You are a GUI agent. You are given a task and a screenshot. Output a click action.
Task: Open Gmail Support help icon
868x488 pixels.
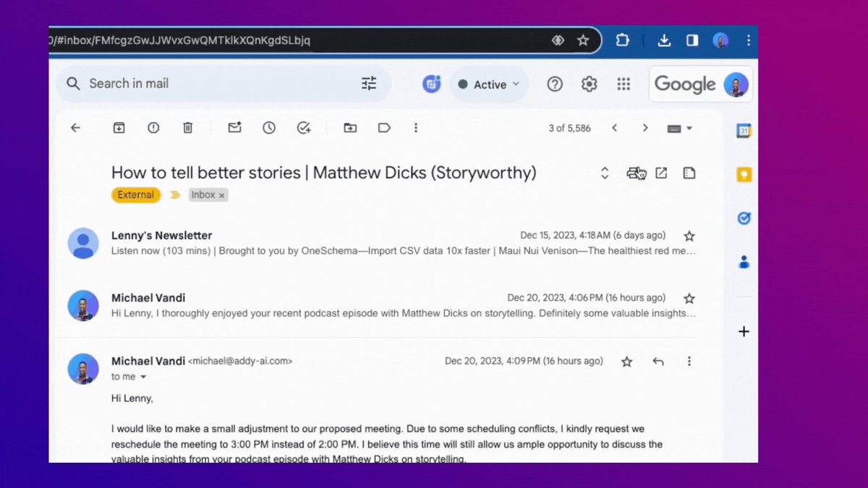pos(555,84)
